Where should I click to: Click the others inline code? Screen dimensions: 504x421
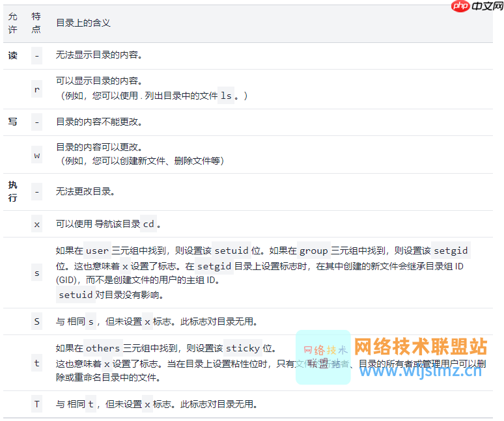[103, 348]
